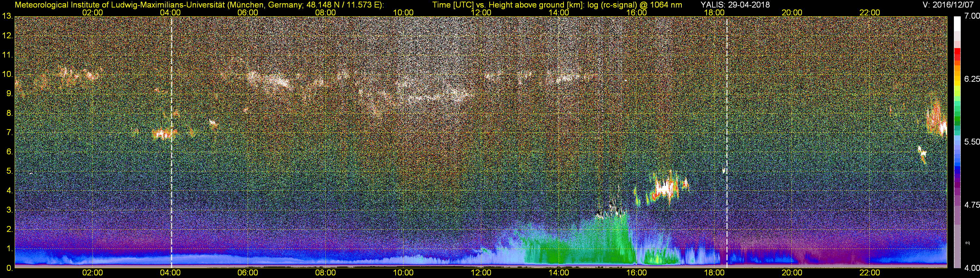The height and width of the screenshot is (278, 980).
Task: Select the 14:00 label on the top time axis
Action: [559, 12]
